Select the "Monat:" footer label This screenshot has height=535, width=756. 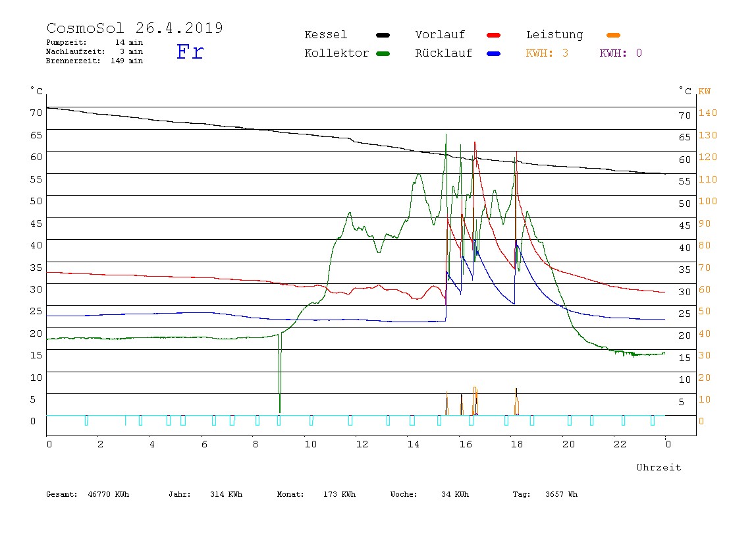(290, 494)
